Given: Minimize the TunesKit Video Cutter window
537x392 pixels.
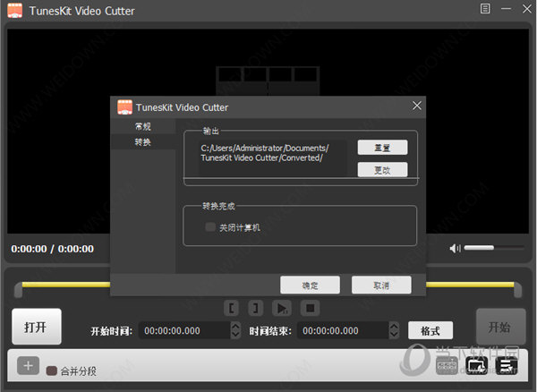Looking at the screenshot, I should click(x=506, y=9).
